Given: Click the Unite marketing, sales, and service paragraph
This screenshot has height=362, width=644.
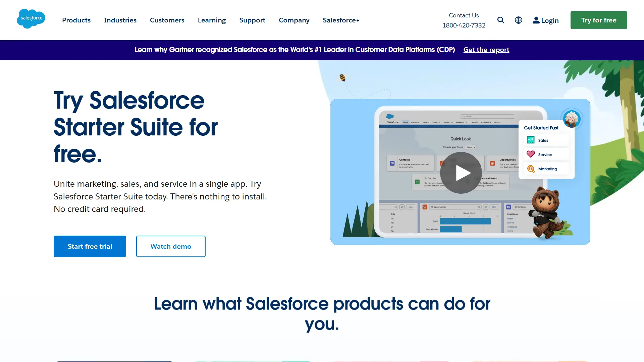Looking at the screenshot, I should [x=160, y=196].
